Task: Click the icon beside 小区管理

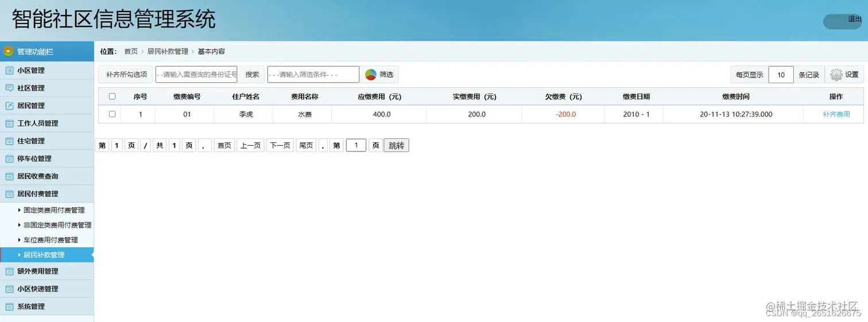Action: pos(9,71)
